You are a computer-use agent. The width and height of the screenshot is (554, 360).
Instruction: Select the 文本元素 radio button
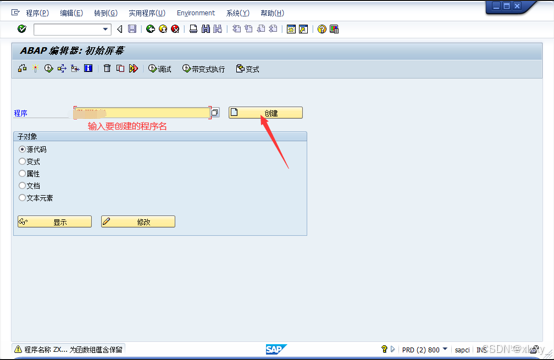tap(22, 197)
